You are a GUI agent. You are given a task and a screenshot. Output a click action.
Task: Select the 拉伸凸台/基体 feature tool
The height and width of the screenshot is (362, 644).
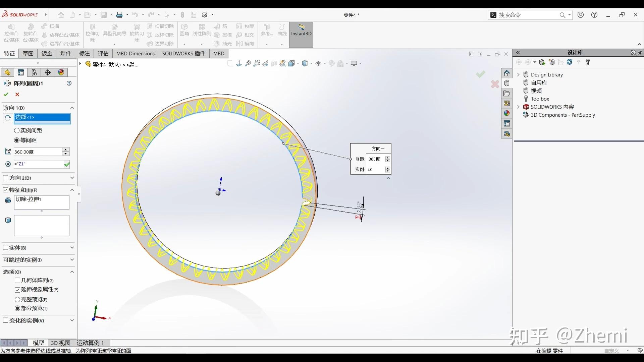pos(11,34)
